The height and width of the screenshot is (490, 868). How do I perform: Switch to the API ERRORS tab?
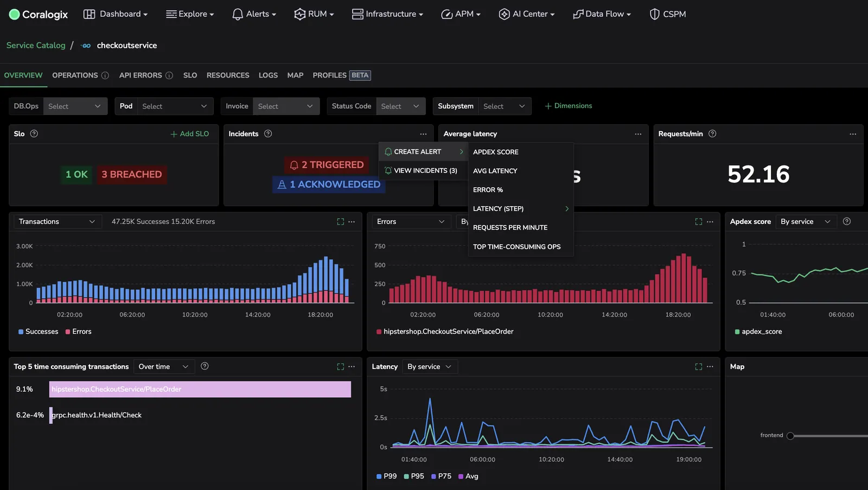click(x=141, y=75)
